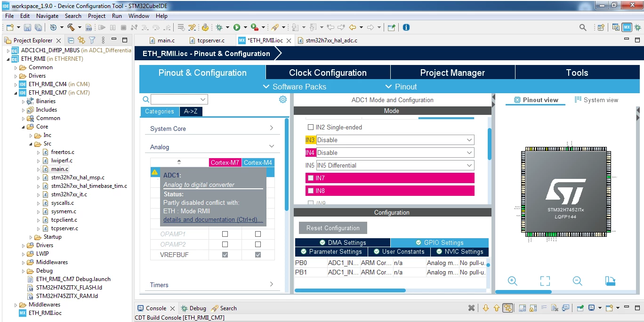Click the zoom in icon under pinout view

(x=513, y=281)
